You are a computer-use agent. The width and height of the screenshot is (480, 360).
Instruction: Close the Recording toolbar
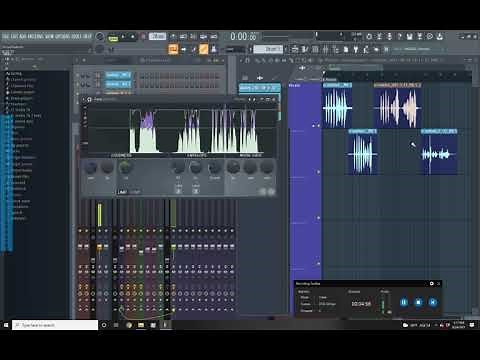click(439, 283)
